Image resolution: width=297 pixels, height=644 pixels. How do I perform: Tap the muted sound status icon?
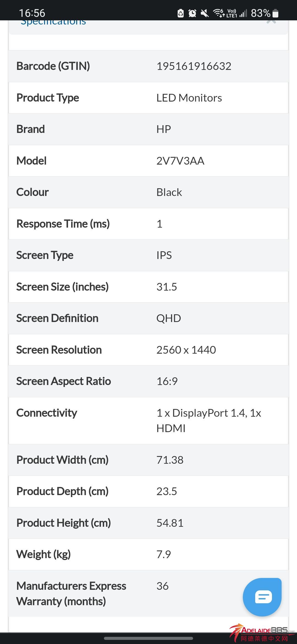coord(205,13)
